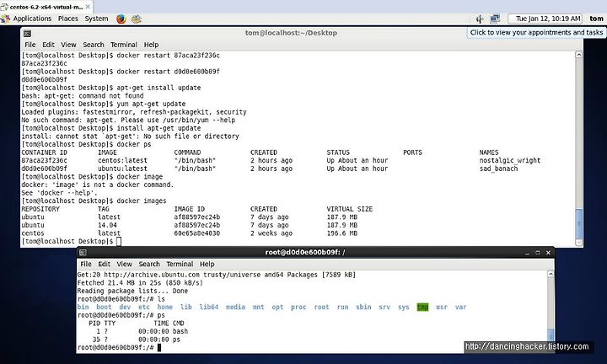Click the 14.04 tag in docker images
The image size is (607, 364).
[107, 225]
